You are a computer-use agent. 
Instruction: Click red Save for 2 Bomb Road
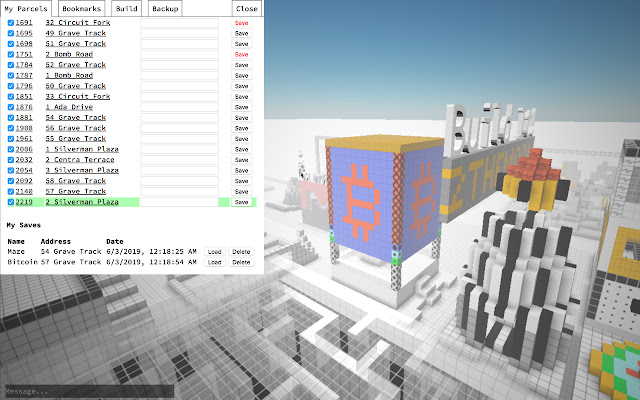pos(241,54)
